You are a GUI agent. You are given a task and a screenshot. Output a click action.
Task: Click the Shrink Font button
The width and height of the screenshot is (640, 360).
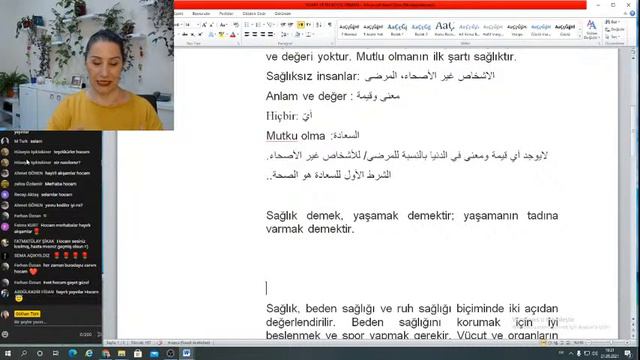[x=211, y=25]
